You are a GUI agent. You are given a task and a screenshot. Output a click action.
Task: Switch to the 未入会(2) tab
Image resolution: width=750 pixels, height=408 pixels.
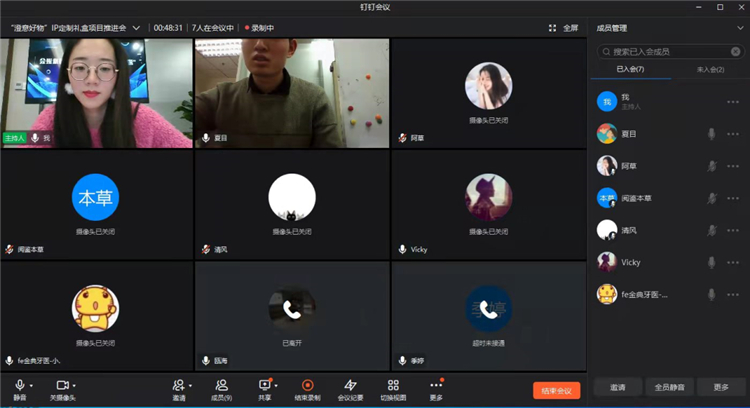(710, 70)
